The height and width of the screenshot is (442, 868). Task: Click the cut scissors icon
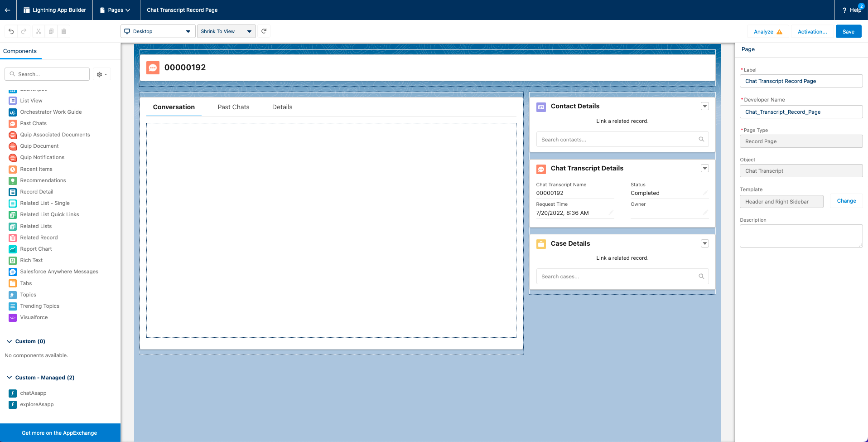click(x=39, y=31)
